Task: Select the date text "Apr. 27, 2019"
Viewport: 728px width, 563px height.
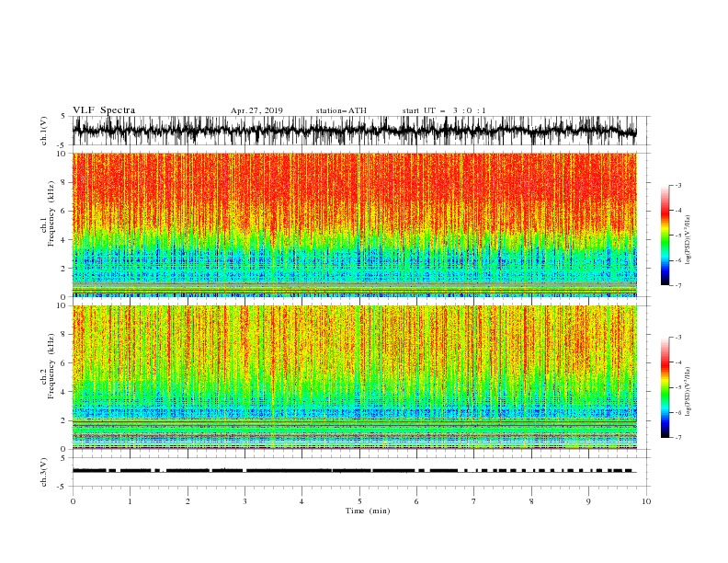Action: point(256,110)
